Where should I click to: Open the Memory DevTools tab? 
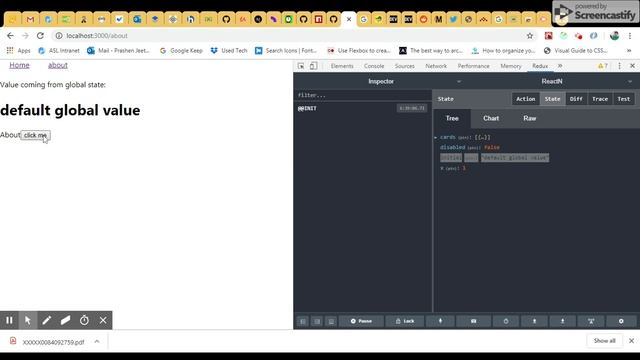511,66
